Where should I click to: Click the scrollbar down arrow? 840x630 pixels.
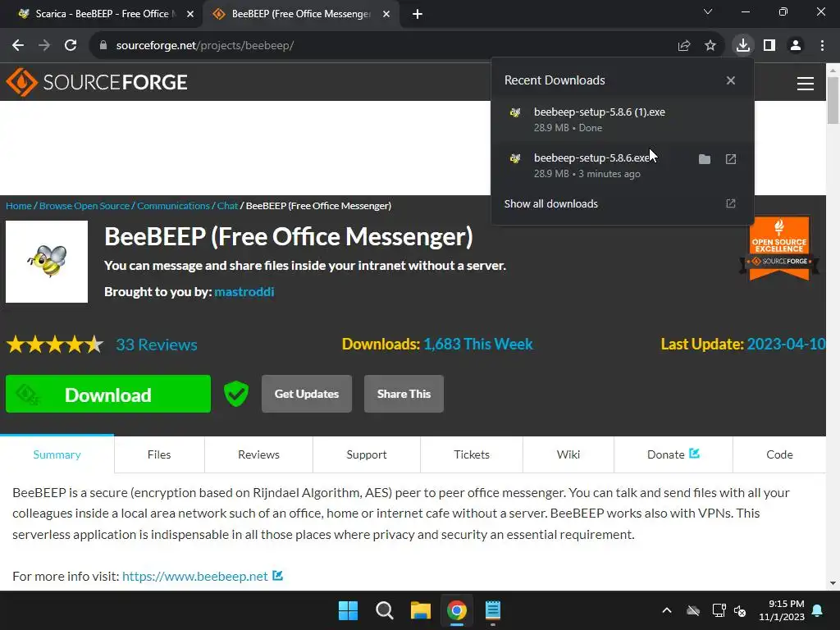[x=833, y=583]
